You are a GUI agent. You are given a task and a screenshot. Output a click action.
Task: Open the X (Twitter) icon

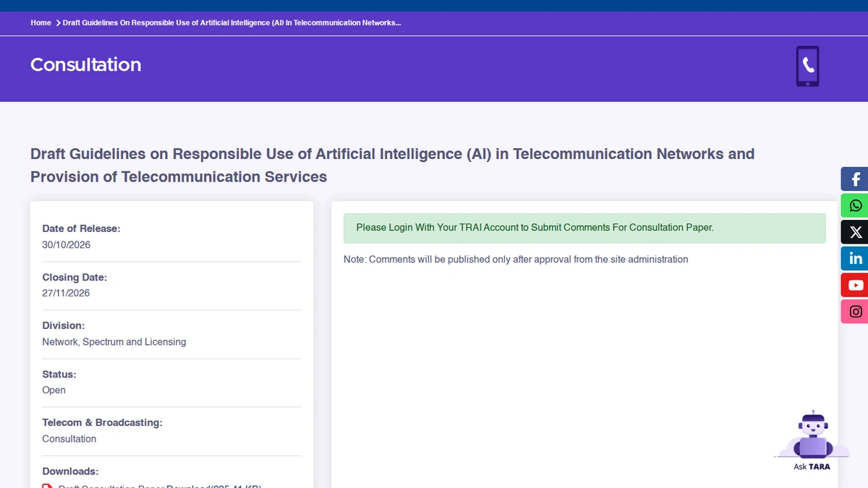tap(855, 232)
